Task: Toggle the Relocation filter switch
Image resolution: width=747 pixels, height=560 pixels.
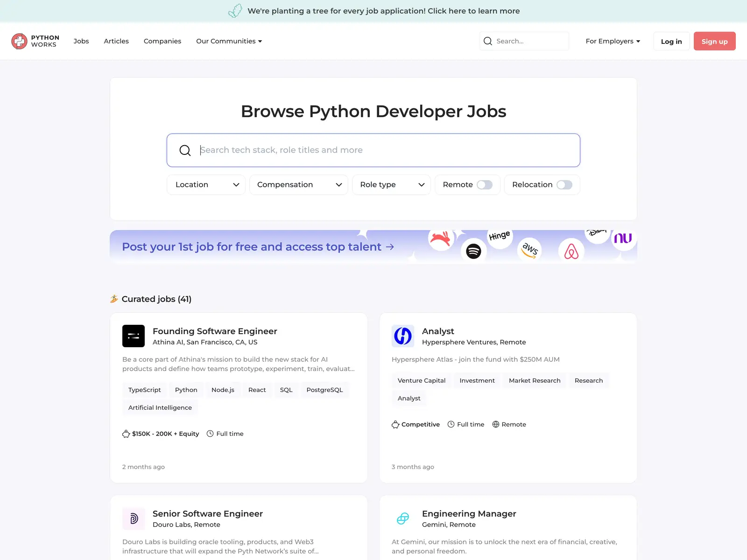Action: click(564, 185)
